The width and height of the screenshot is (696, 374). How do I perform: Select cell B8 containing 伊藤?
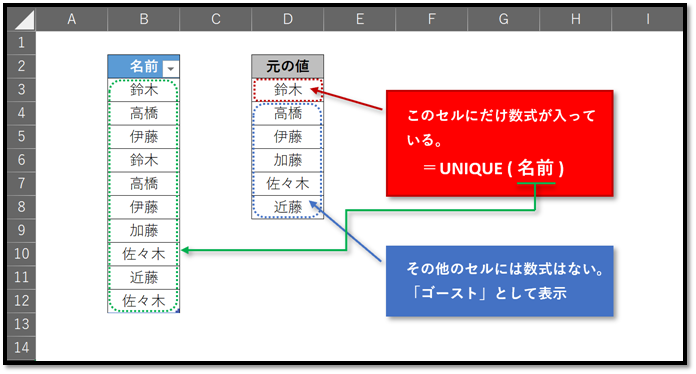point(144,208)
